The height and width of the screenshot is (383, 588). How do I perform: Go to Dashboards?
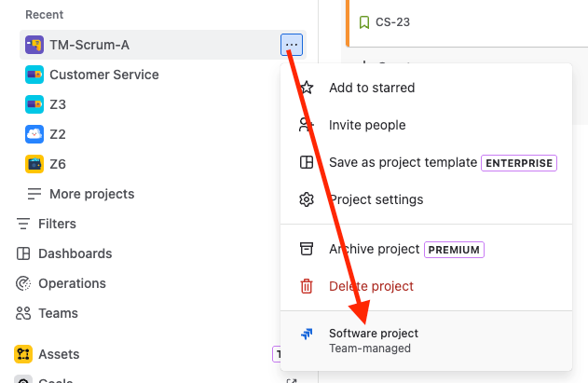click(x=75, y=253)
